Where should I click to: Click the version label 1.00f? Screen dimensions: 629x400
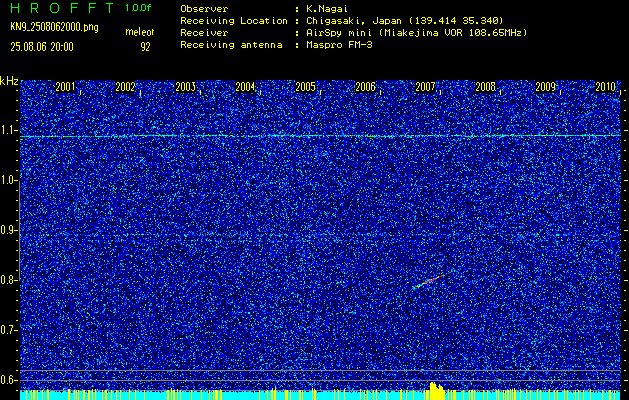138,8
